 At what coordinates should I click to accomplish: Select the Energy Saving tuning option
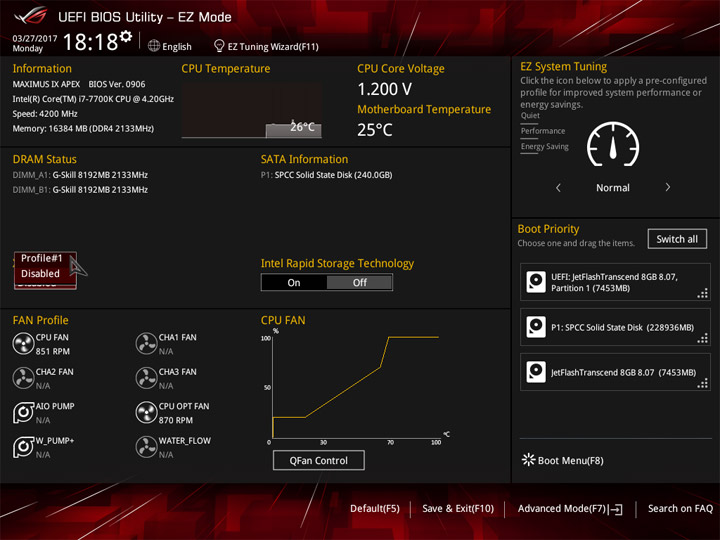(545, 146)
